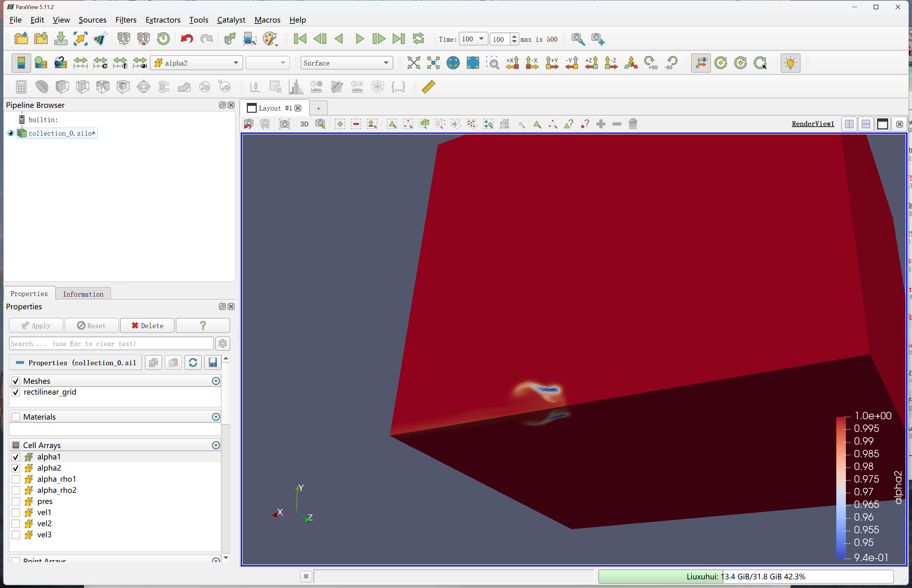This screenshot has width=912, height=588.
Task: Click the Contour filter icon
Action: coord(42,87)
